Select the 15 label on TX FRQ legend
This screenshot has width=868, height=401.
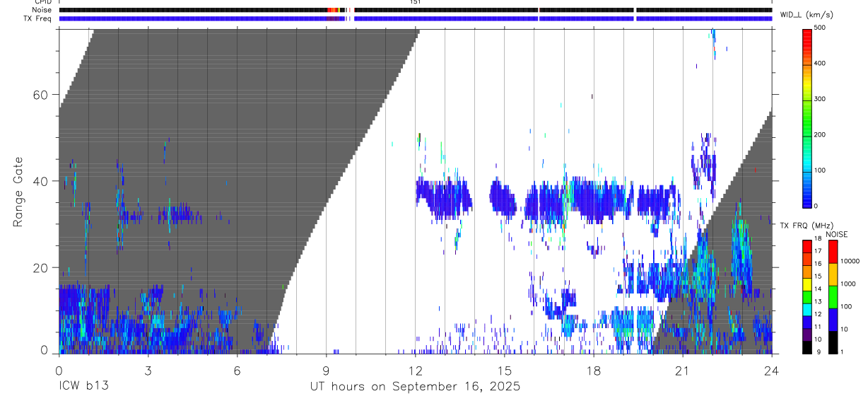click(817, 277)
